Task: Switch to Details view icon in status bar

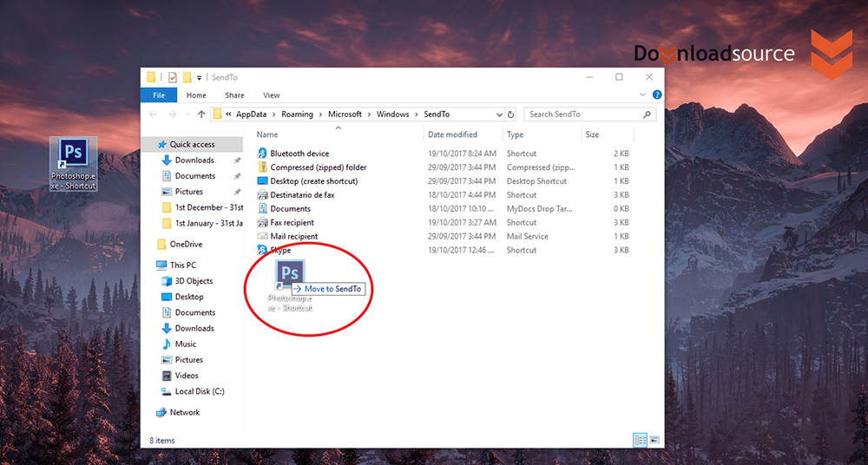Action: click(x=641, y=441)
